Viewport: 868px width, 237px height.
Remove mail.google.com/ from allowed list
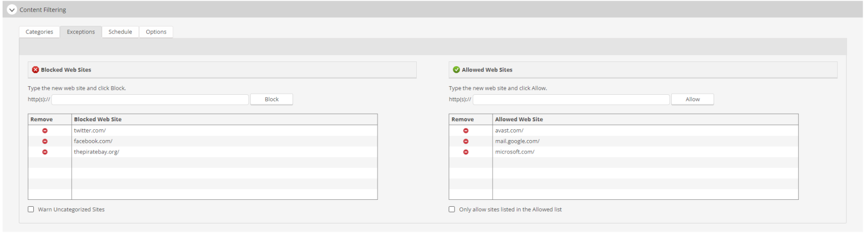[x=466, y=142]
